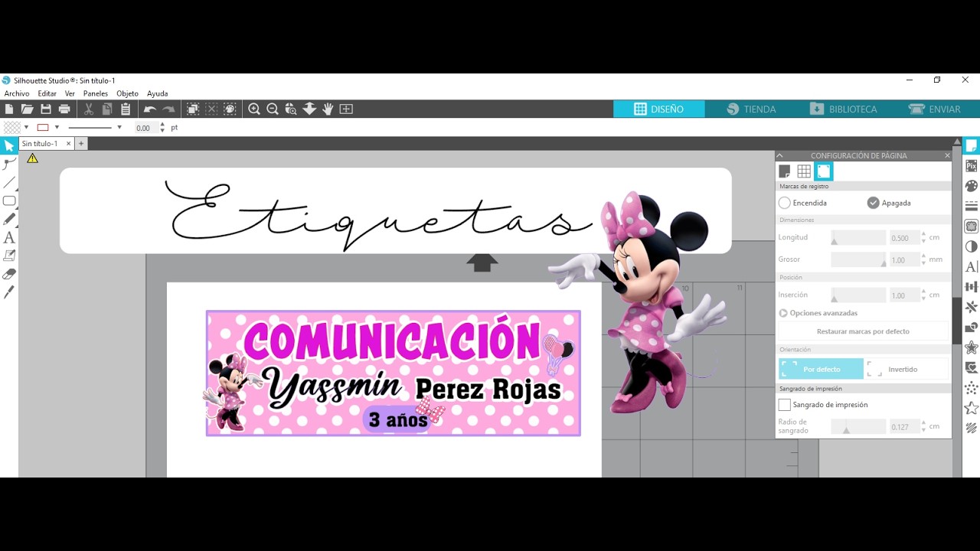Step the Inserción cm value
Screen dimensions: 980x551
924,295
